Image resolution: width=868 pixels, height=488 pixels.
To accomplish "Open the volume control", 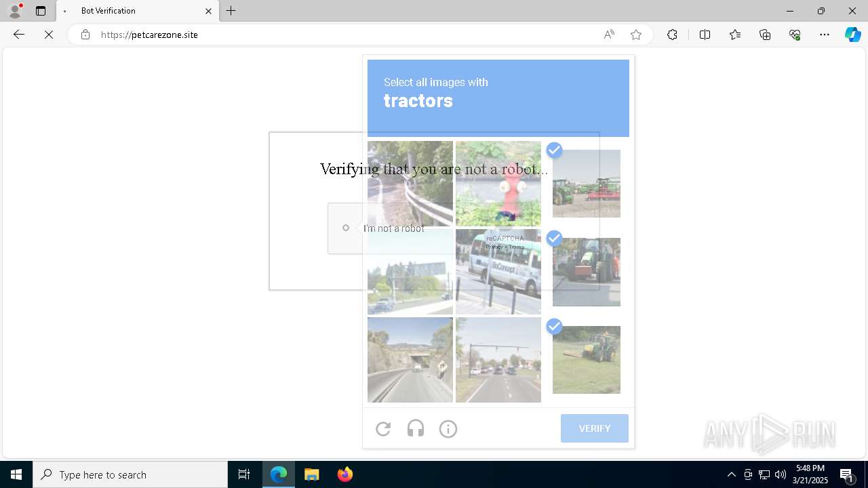I will pyautogui.click(x=781, y=474).
